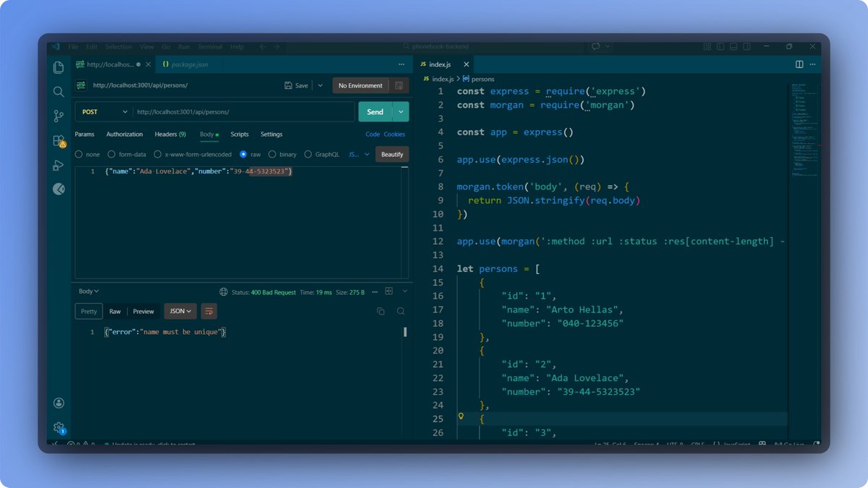This screenshot has width=868, height=488.
Task: Switch to the Authorization tab
Action: [x=124, y=134]
